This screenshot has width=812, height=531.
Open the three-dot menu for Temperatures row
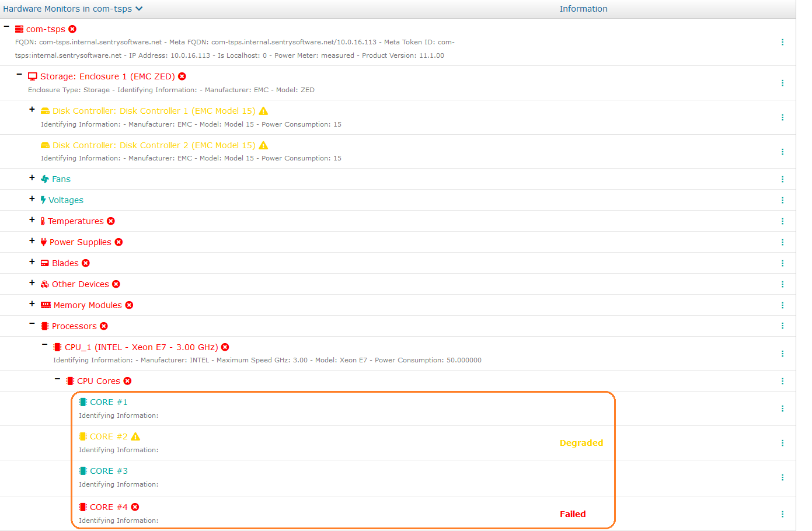(782, 221)
